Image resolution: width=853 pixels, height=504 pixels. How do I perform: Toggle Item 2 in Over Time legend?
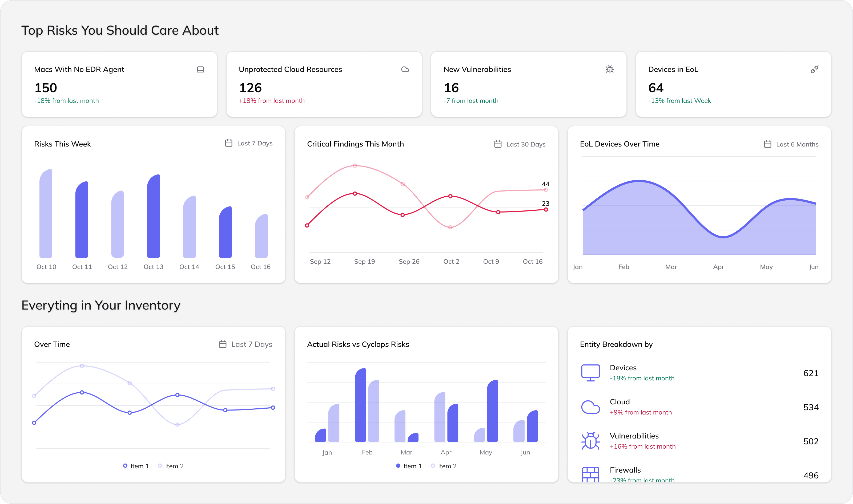tap(171, 466)
